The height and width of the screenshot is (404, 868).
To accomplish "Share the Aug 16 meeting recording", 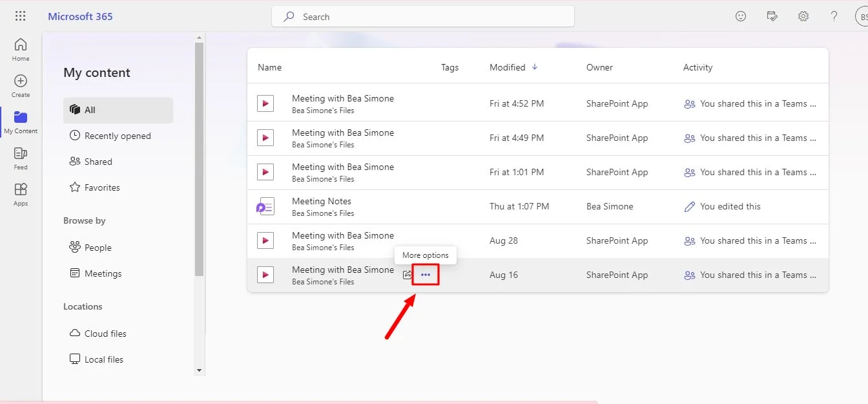I will 407,275.
